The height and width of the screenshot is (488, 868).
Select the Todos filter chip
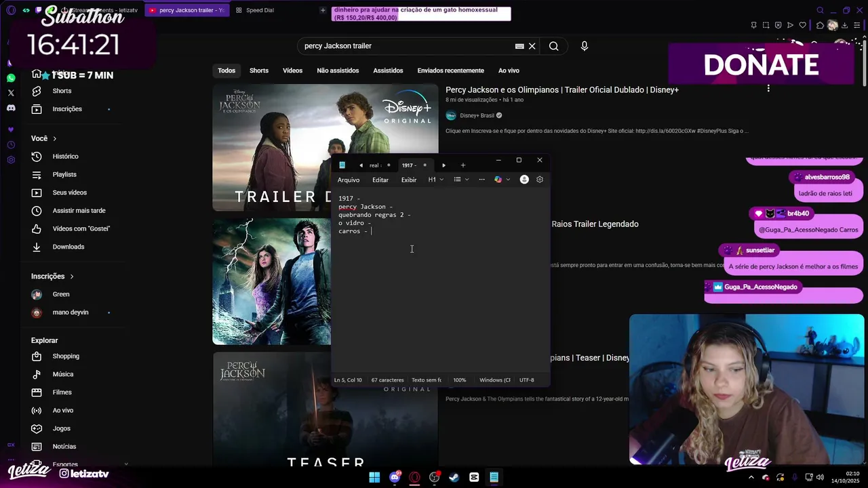[x=226, y=70]
